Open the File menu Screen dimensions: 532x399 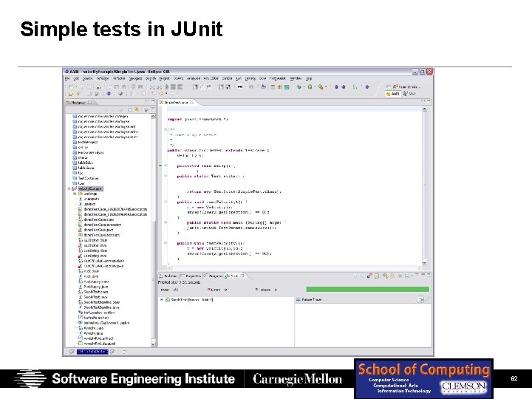(x=67, y=78)
